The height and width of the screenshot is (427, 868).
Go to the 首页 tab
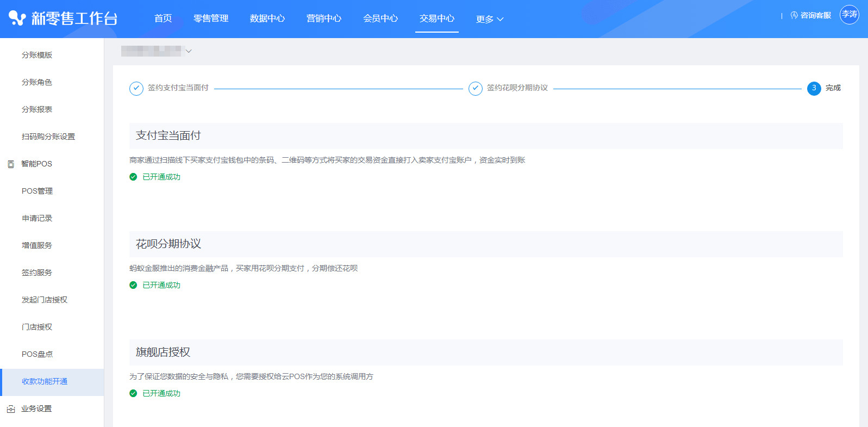pyautogui.click(x=163, y=18)
